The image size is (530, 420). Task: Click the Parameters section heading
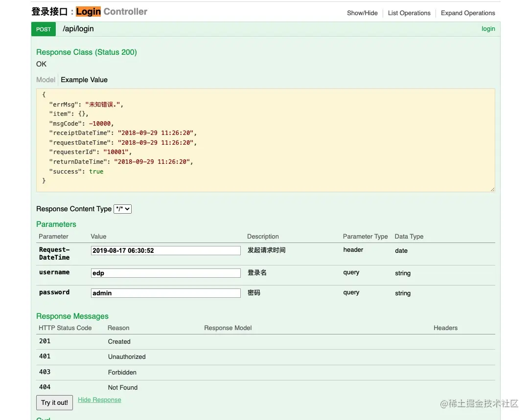tap(56, 224)
